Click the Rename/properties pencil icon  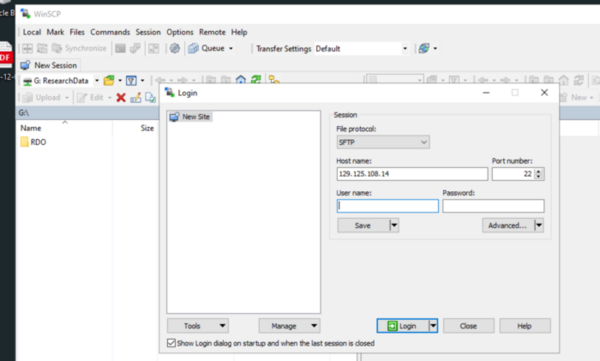click(136, 98)
